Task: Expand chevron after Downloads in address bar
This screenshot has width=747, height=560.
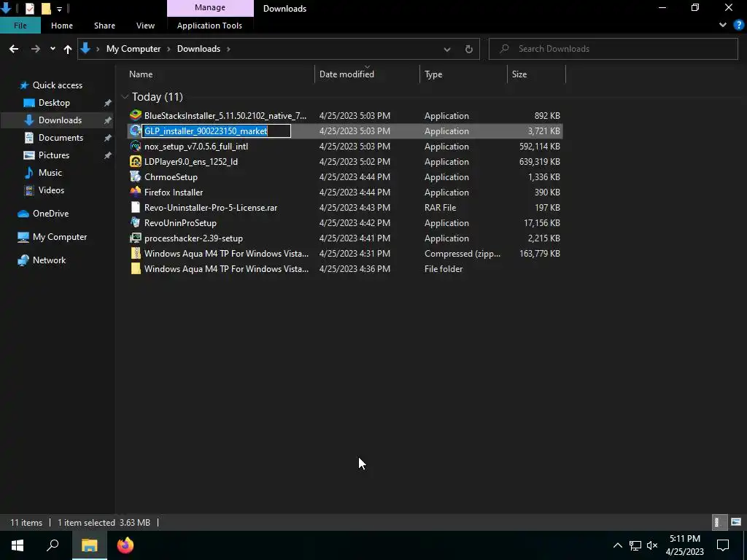Action: click(228, 49)
